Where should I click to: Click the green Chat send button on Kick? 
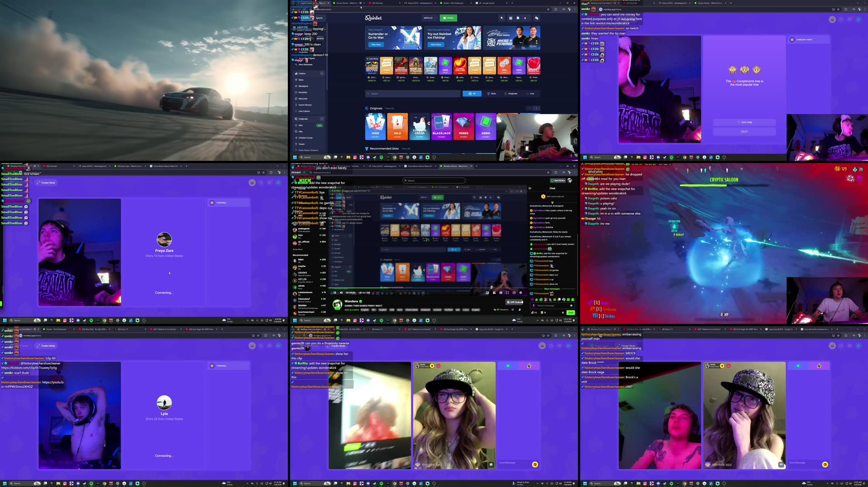(571, 313)
